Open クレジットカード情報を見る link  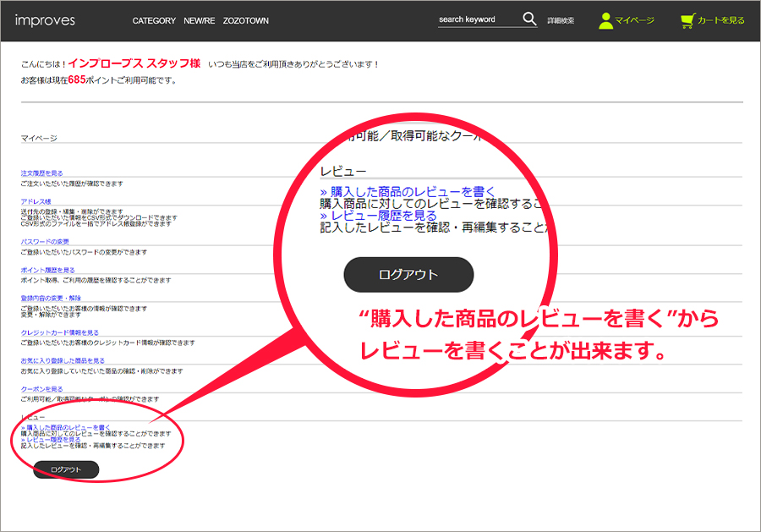point(59,332)
